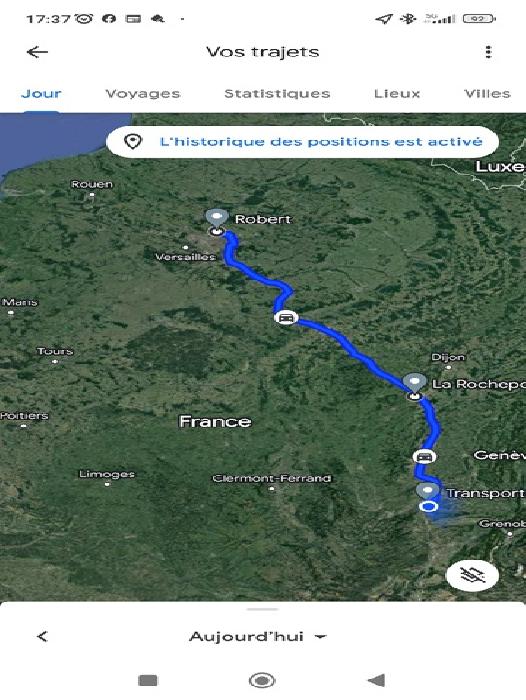Open the three-dot overflow menu
The width and height of the screenshot is (526, 700).
click(x=488, y=52)
